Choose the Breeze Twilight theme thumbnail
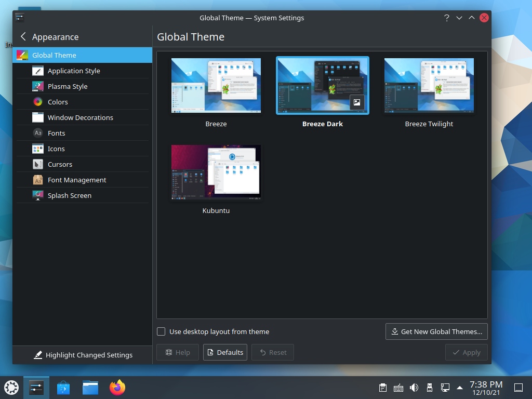The image size is (532, 399). tap(429, 85)
